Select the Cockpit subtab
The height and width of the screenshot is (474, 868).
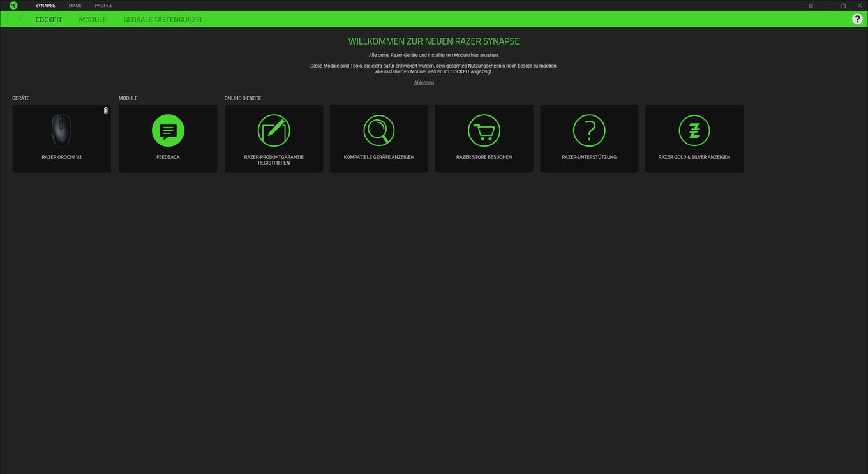click(49, 20)
